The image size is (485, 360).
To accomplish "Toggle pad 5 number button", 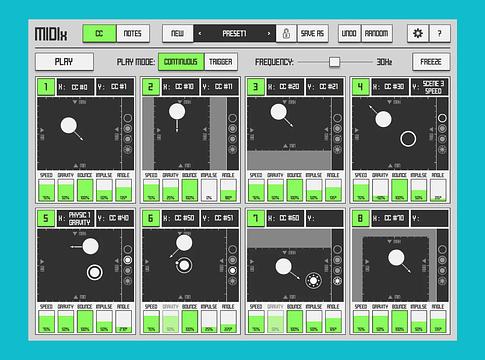I will tap(46, 218).
